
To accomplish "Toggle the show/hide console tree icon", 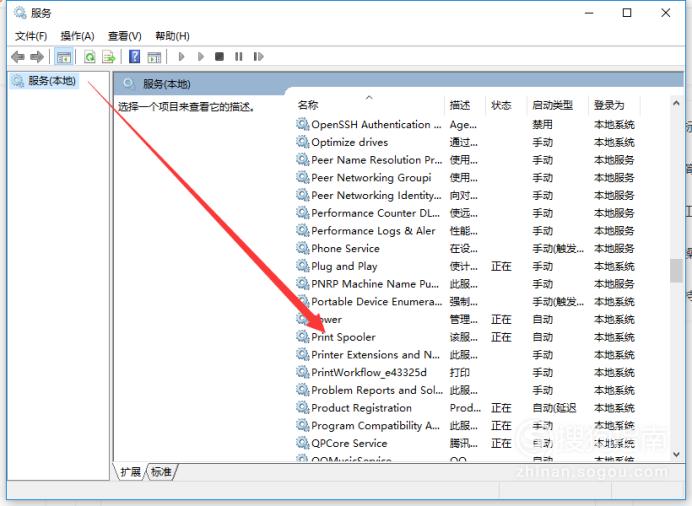I will pos(64,56).
